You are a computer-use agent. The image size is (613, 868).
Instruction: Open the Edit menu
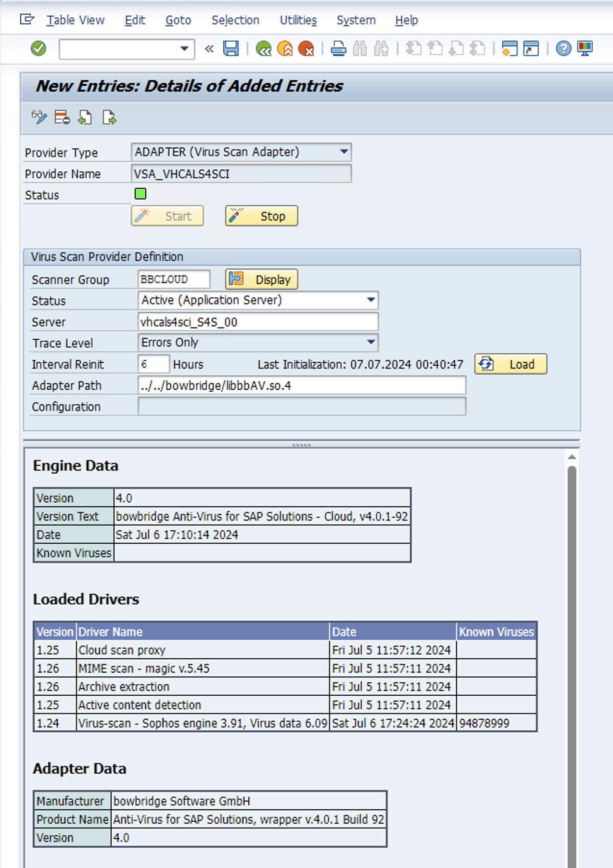coord(135,20)
